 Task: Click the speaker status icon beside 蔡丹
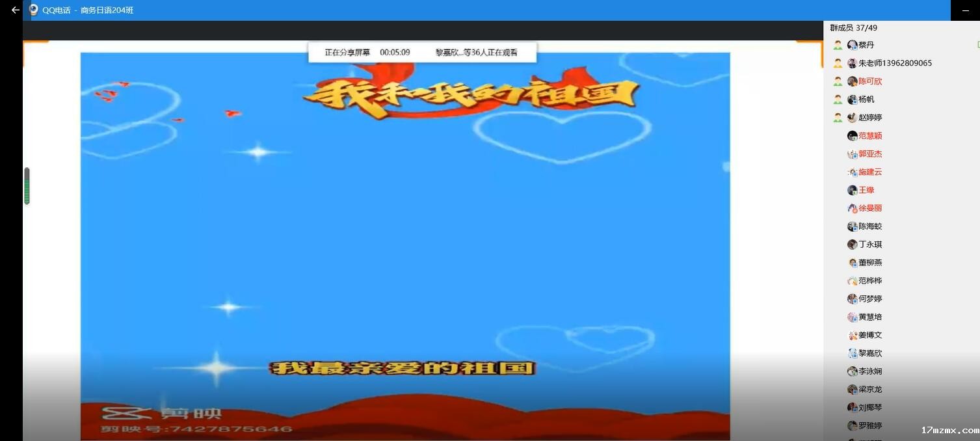838,45
